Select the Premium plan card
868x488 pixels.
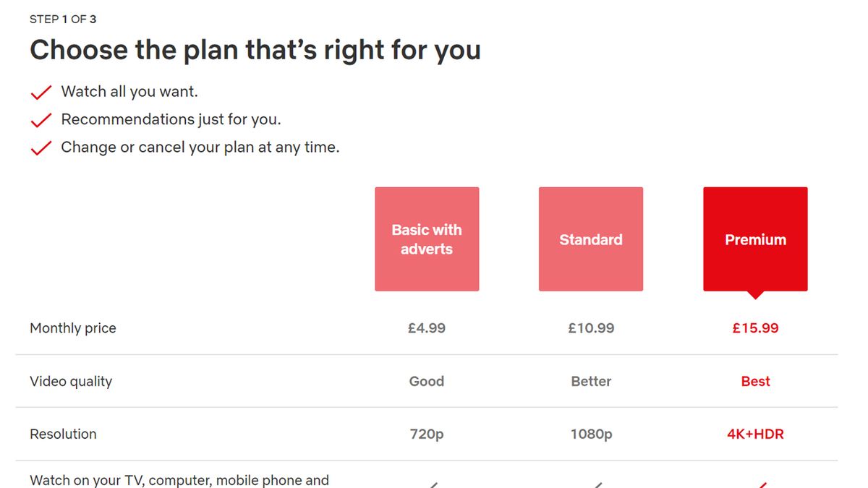[x=755, y=239]
